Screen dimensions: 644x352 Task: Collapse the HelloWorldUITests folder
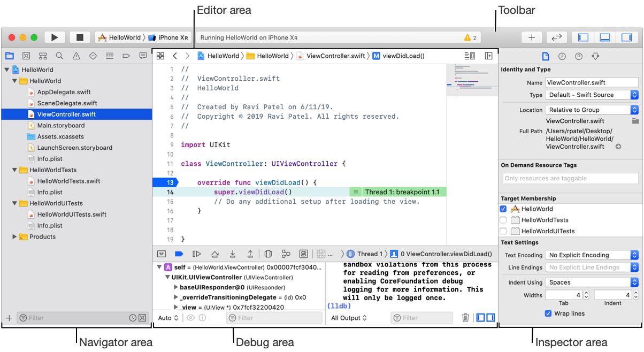15,203
